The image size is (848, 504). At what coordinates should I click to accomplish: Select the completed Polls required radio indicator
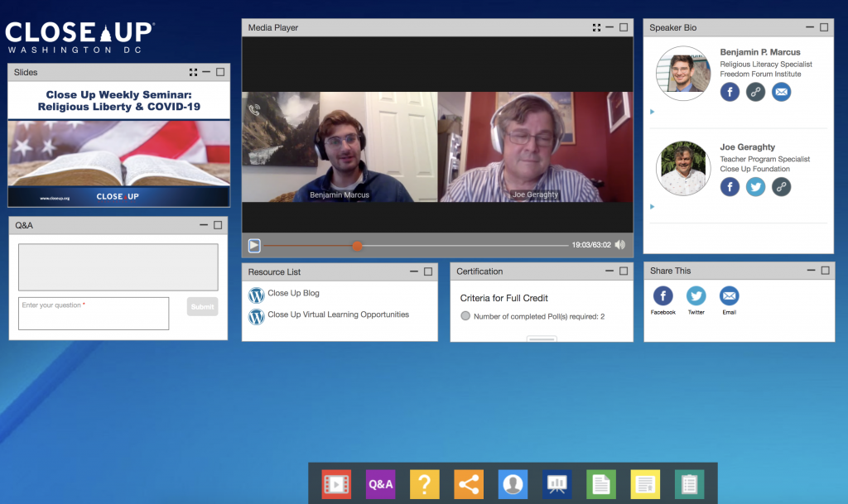point(465,316)
